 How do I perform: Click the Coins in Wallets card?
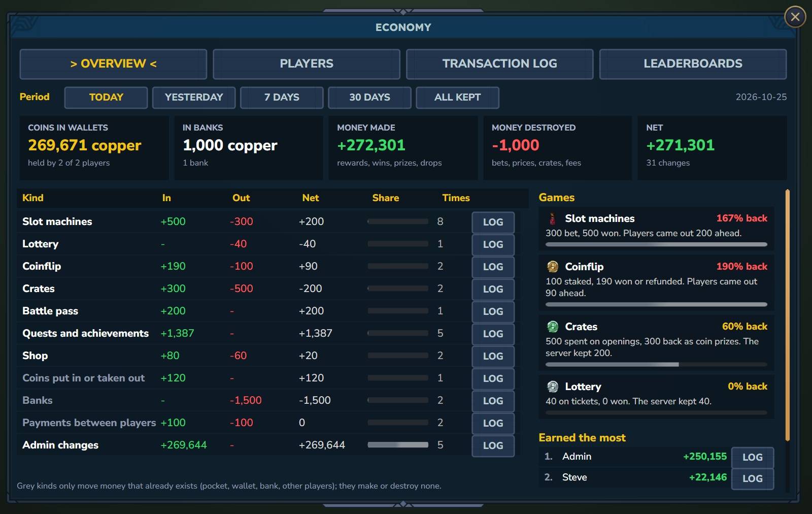click(x=94, y=148)
